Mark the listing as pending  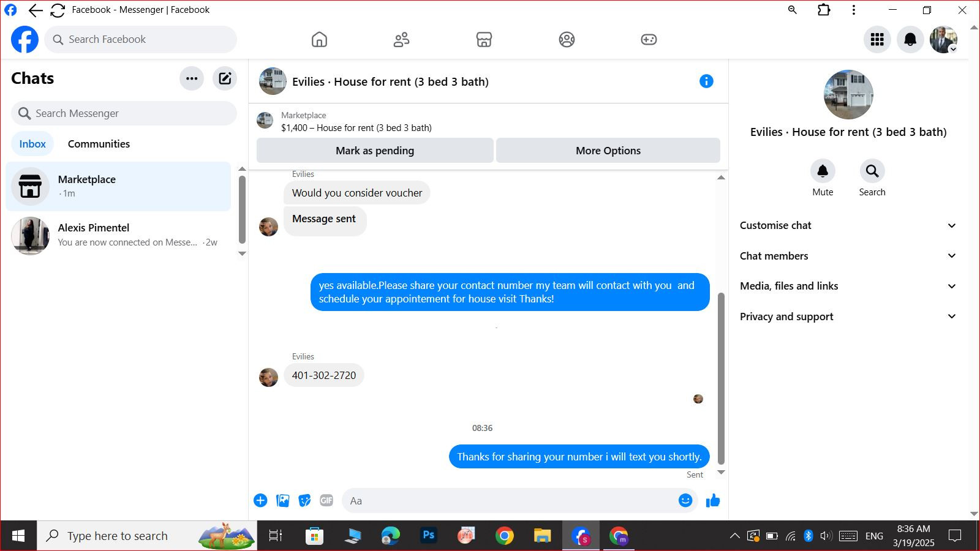point(375,151)
